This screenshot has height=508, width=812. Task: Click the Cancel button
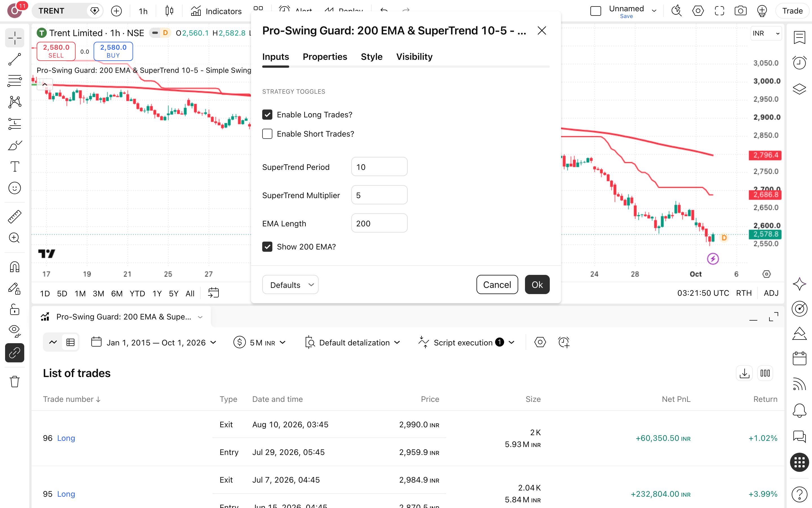click(x=497, y=284)
